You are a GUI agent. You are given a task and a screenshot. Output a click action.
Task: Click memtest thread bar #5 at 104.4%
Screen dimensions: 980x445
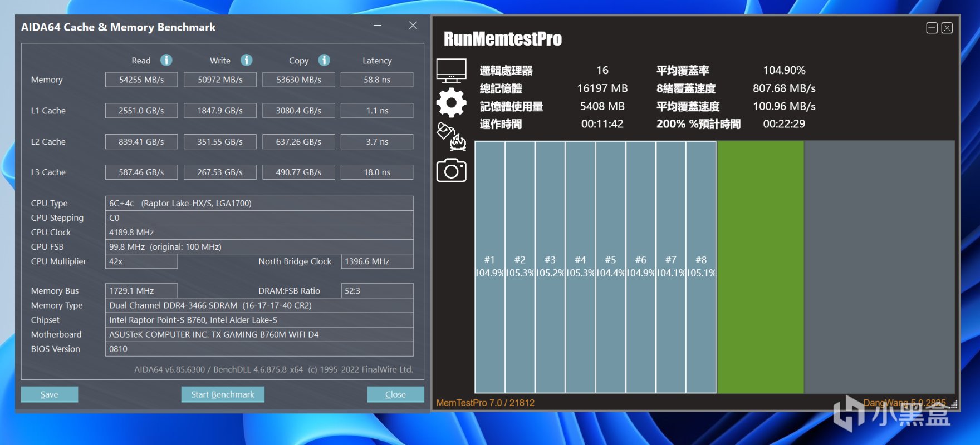point(610,267)
